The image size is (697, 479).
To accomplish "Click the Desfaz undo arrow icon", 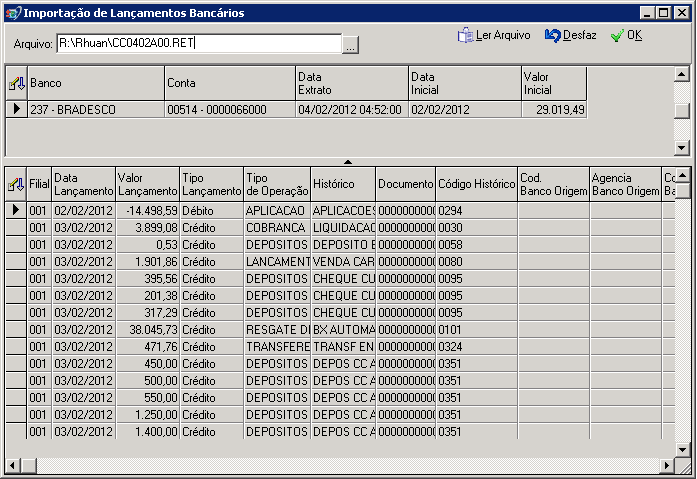I will point(553,35).
